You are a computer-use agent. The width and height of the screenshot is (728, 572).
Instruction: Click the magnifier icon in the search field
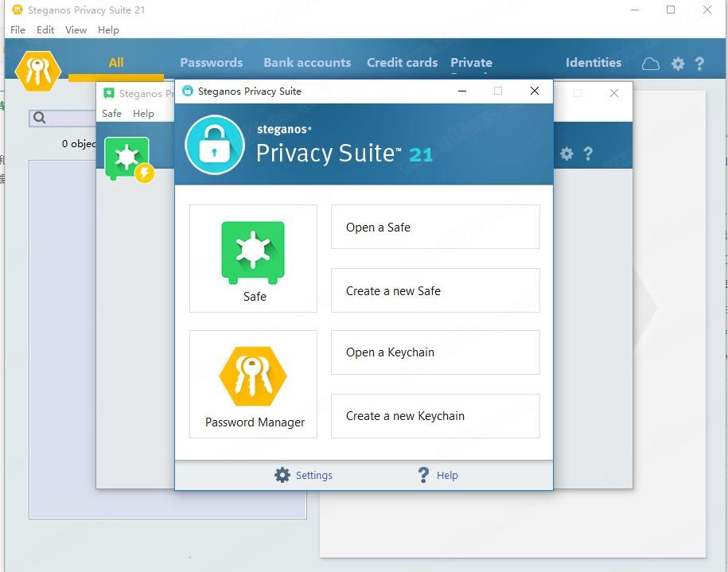click(40, 118)
